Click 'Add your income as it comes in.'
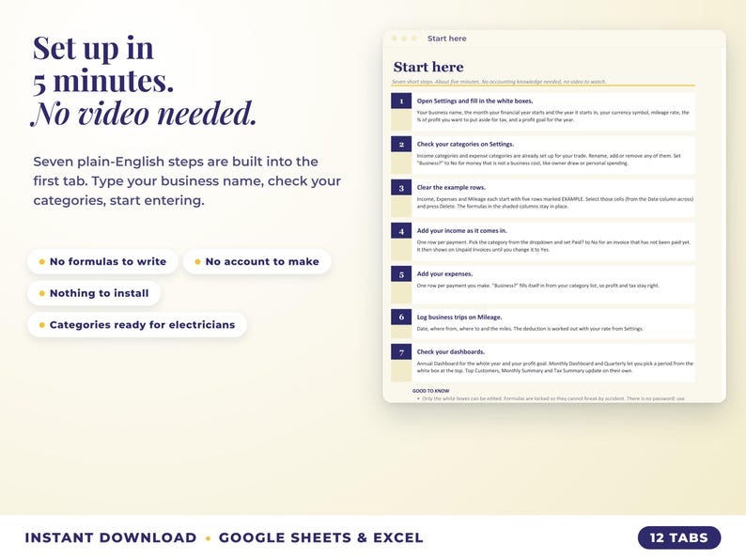Screen dimensions: 746x560 [461, 231]
